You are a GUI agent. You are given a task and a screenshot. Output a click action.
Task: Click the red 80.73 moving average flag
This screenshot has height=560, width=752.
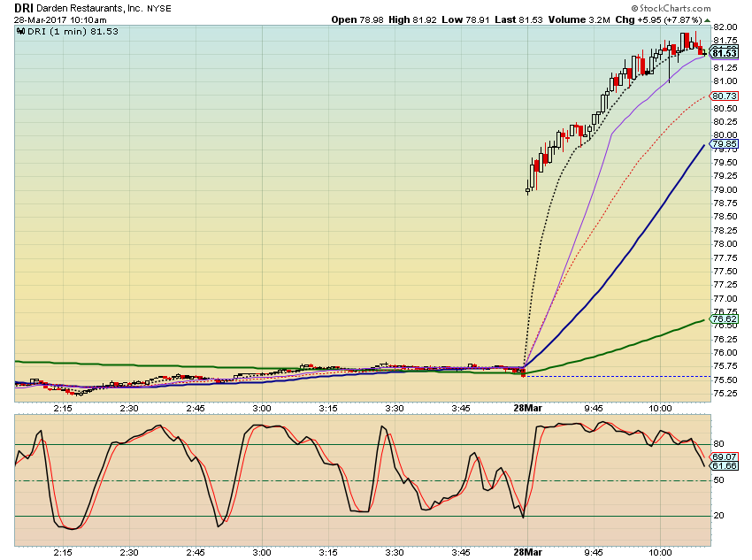725,96
